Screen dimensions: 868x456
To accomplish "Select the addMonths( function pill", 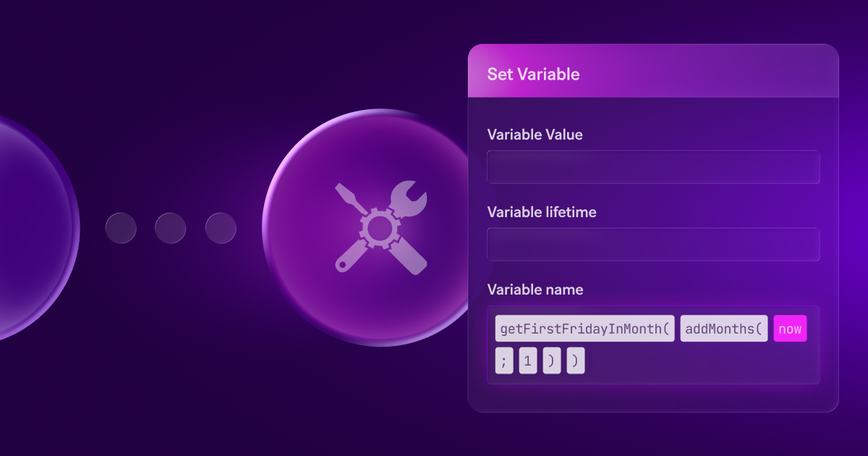I will tap(723, 329).
